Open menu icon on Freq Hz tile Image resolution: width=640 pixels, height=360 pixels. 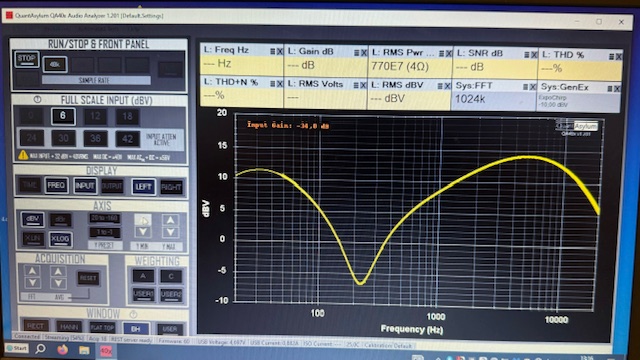273,51
